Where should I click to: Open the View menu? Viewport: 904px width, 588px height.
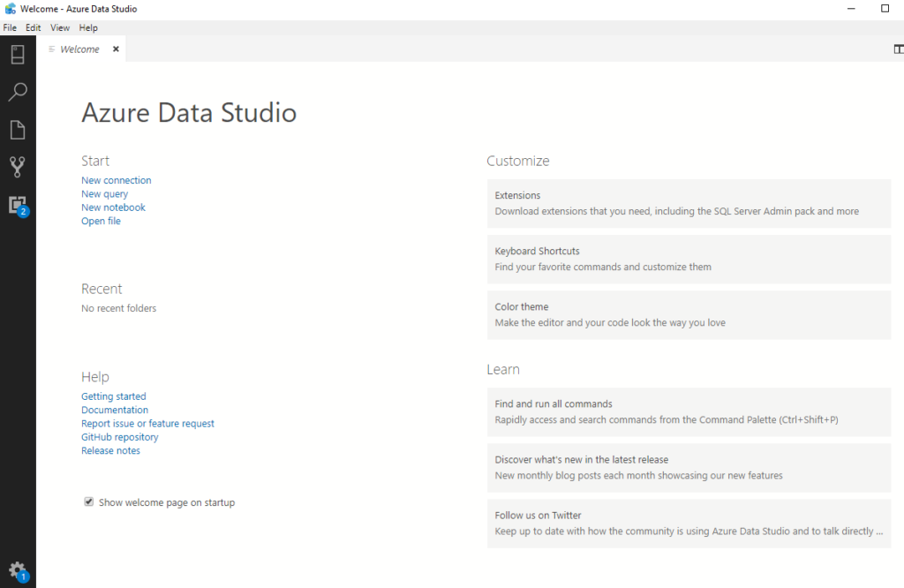coord(59,27)
